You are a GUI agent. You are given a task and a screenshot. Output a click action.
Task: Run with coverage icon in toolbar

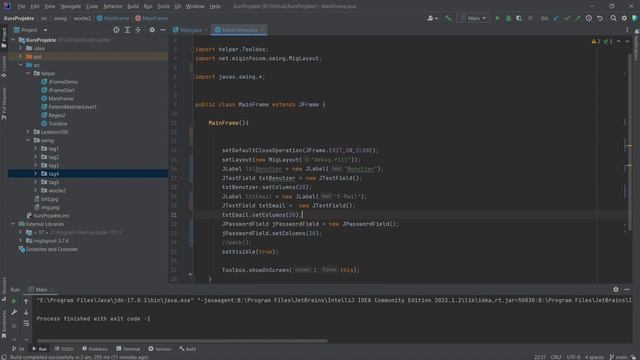click(x=519, y=18)
